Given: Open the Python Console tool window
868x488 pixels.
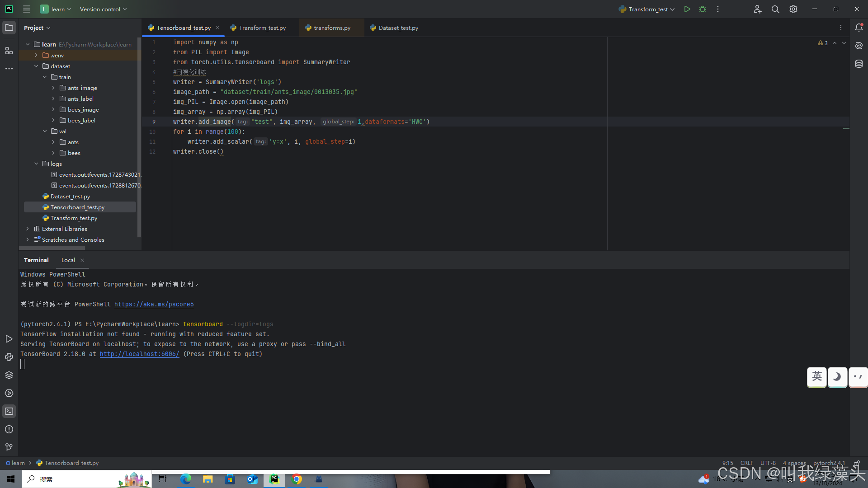Looking at the screenshot, I should 9,357.
